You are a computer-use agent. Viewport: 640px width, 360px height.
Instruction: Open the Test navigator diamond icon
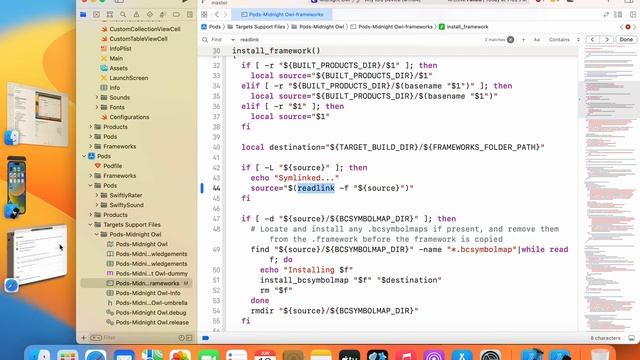[150, 14]
